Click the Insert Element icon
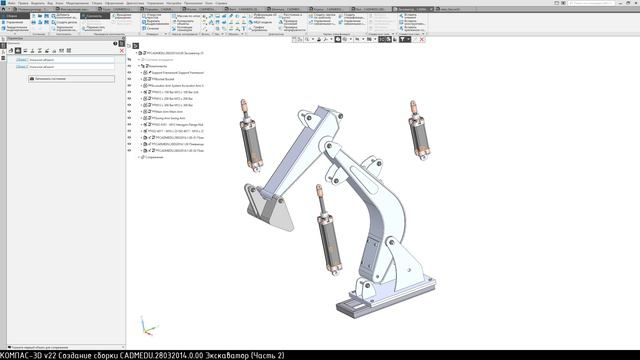Image resolution: width=640 pixels, height=360 pixels. [x=401, y=16]
